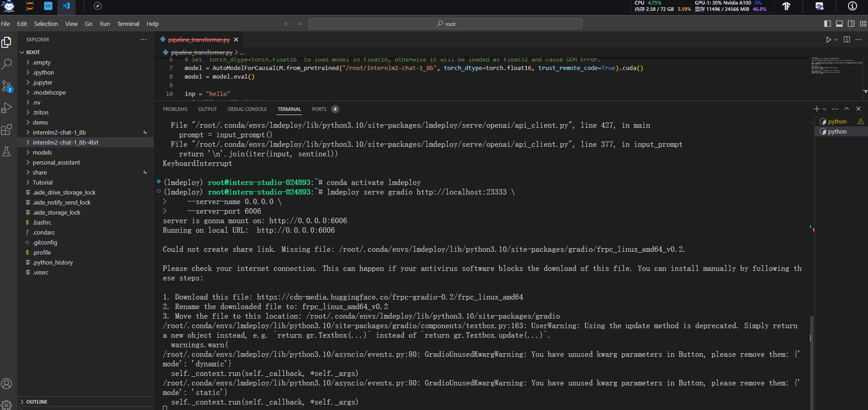Viewport: 868px width, 410px height.
Task: Switch to the PORTS tab
Action: pyautogui.click(x=325, y=109)
